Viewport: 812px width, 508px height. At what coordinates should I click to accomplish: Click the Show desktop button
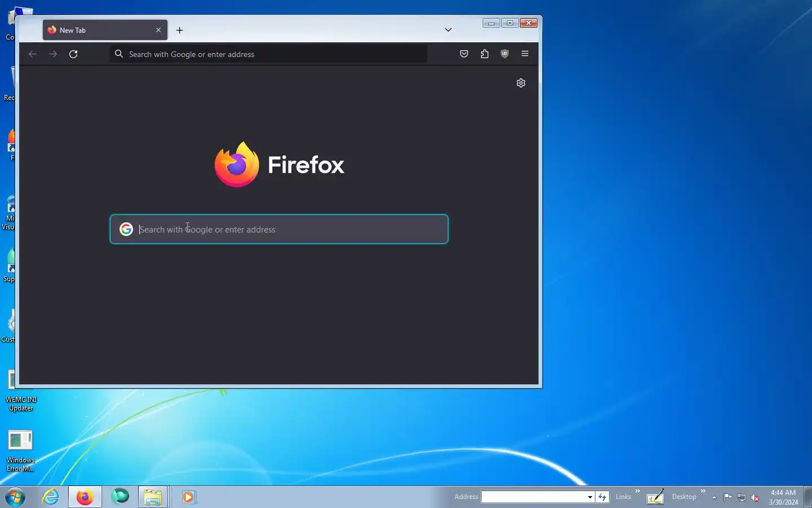tap(807, 497)
